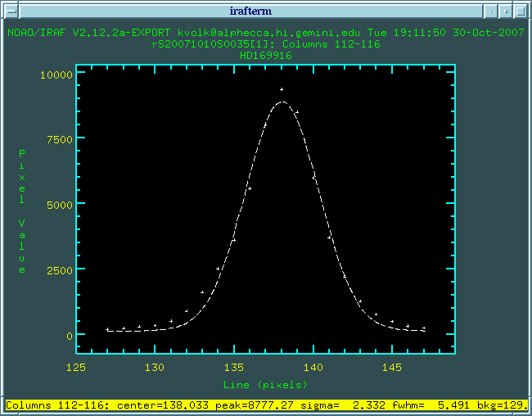Minimize the irafterm window
Viewport: 532px width, 416px height.
pos(490,11)
